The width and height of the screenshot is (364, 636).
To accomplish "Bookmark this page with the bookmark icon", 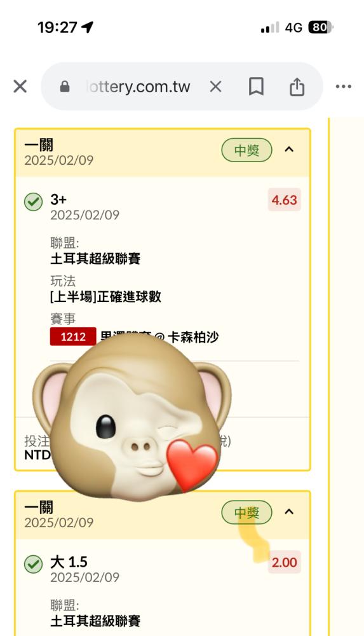I will point(256,86).
